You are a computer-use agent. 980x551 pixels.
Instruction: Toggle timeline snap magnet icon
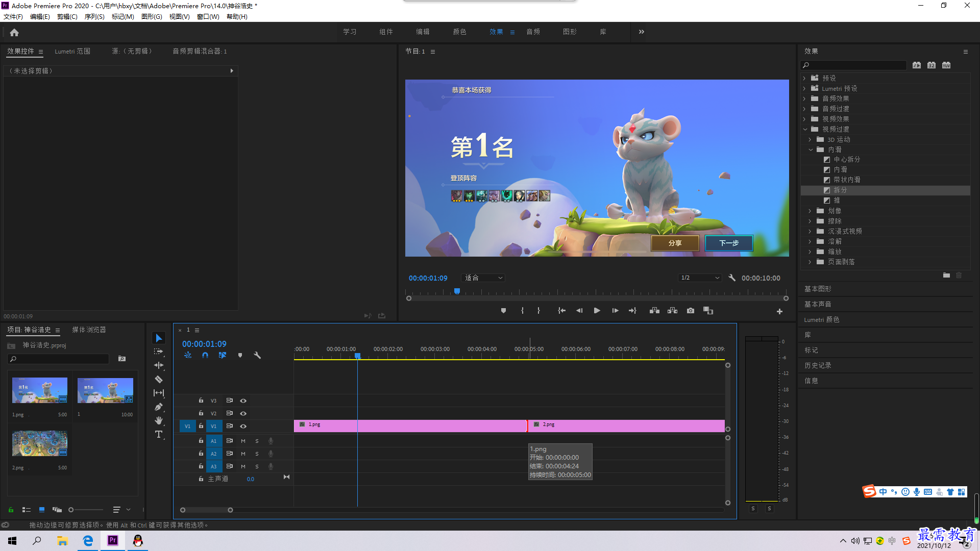click(205, 355)
